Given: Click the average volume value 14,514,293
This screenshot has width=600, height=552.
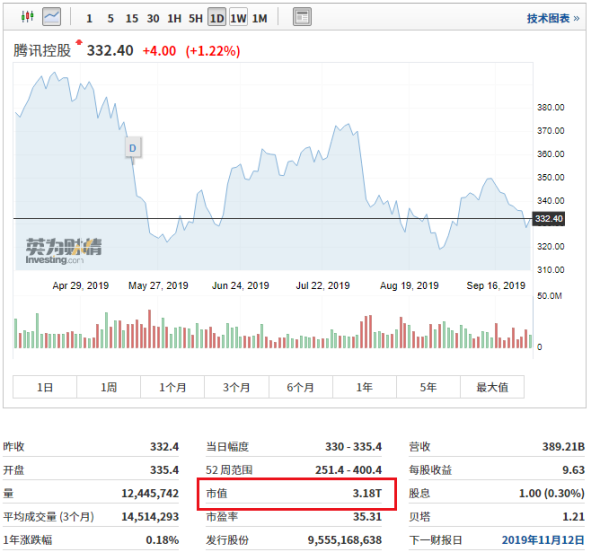Looking at the screenshot, I should click(x=150, y=516).
